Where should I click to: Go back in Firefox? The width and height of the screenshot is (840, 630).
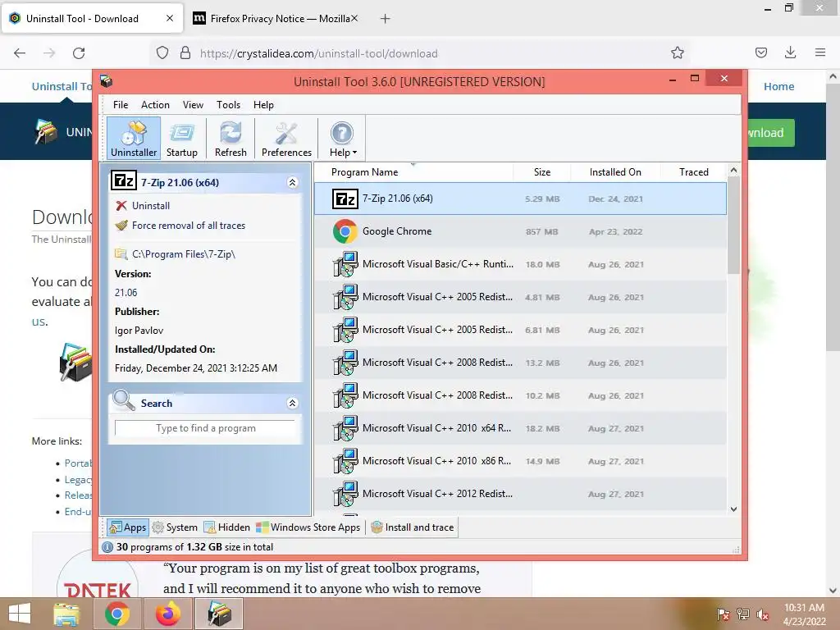(20, 53)
